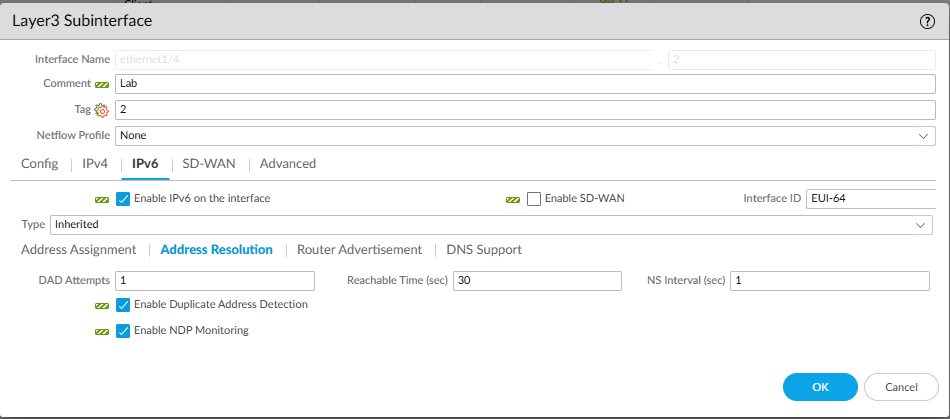Go to the DNS Support sub-tab
Image resolution: width=950 pixels, height=419 pixels.
coord(484,250)
